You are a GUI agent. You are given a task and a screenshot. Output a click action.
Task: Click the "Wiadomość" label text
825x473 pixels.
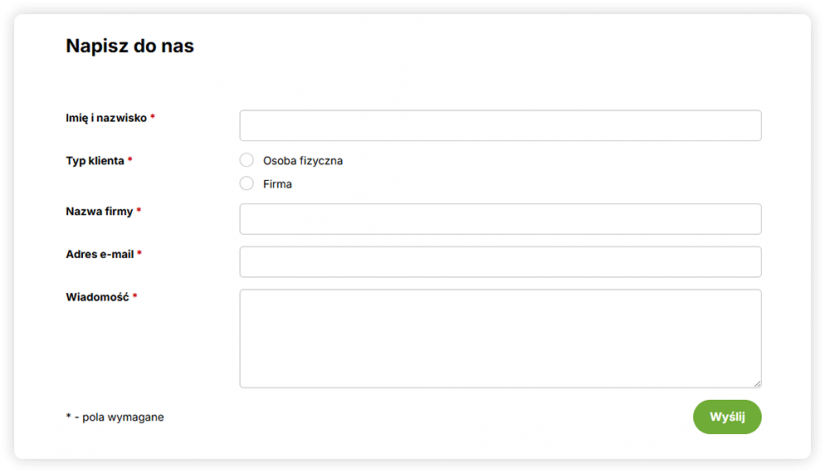tap(97, 298)
